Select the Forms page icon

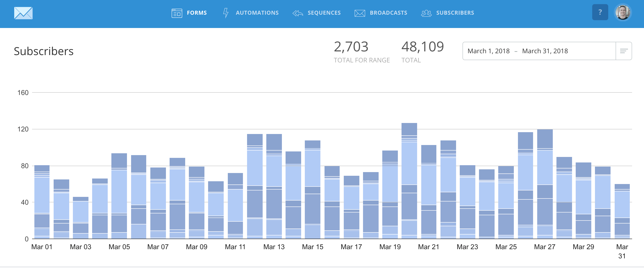point(176,13)
